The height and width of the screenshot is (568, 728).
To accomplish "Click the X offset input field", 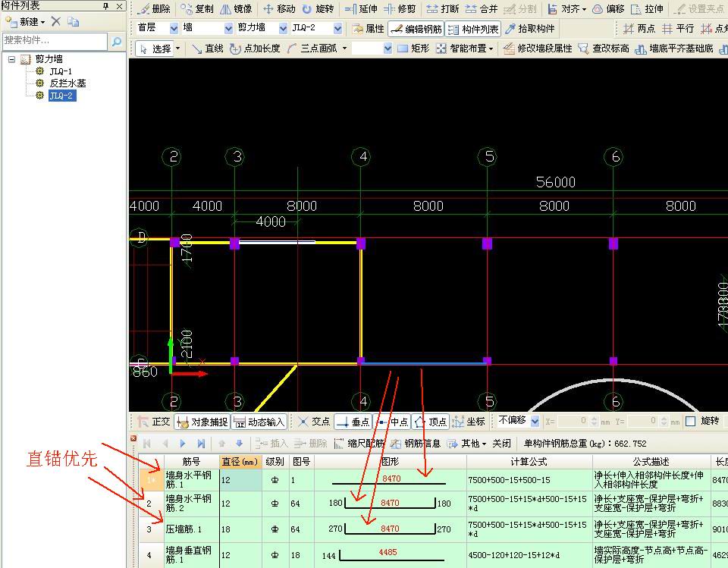I will pos(573,421).
